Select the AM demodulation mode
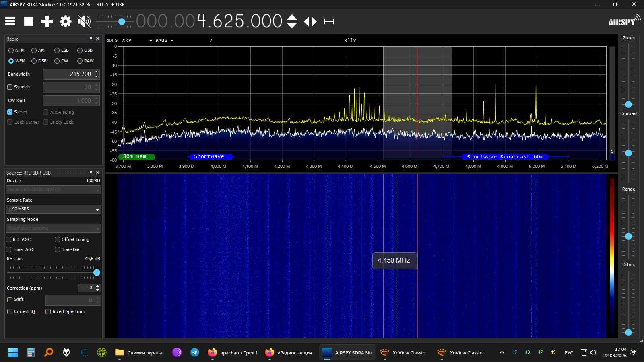This screenshot has width=644, height=362. (34, 51)
